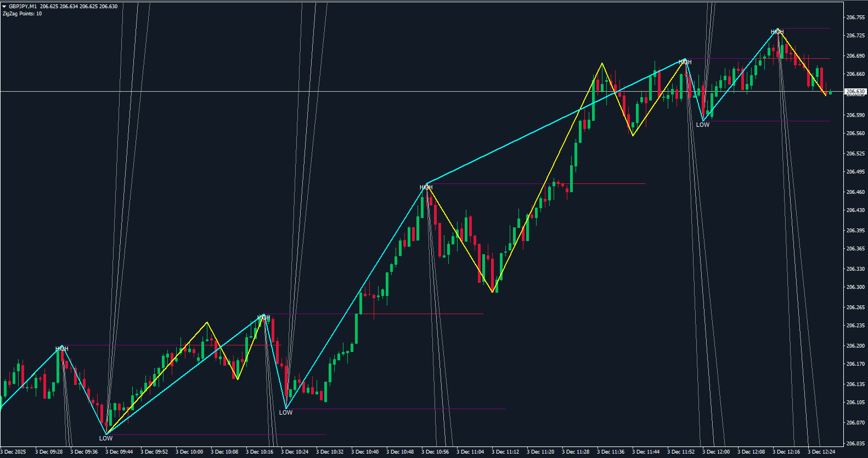This screenshot has width=868, height=458.
Task: Select the HIGH label at the 12:16 peak
Action: tap(777, 32)
